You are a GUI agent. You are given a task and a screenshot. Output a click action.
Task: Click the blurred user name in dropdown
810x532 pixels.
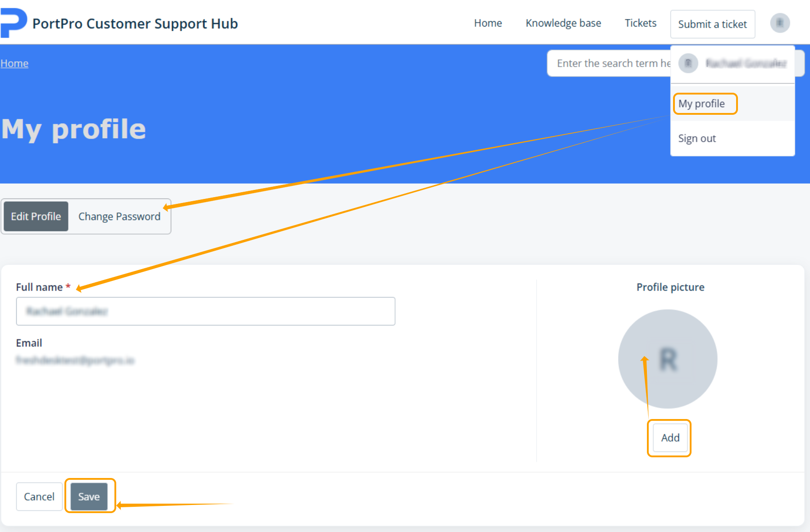point(746,63)
